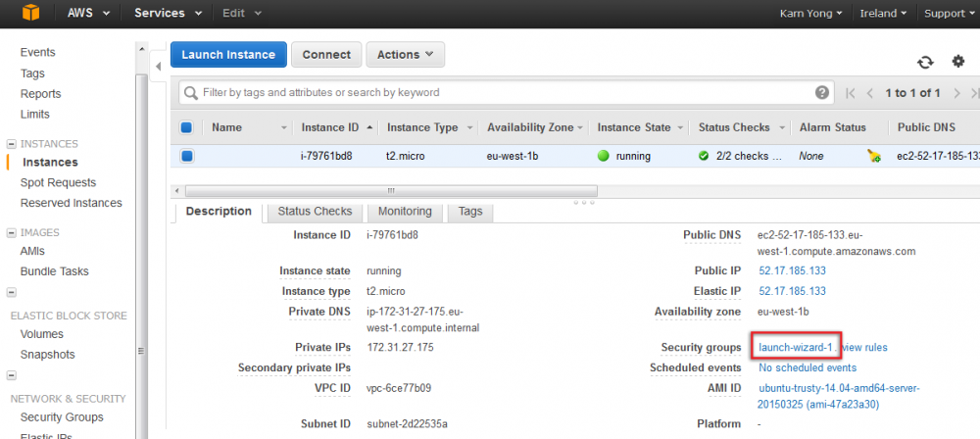Toggle select-all checkbox in table header
Viewport: 980px width, 439px height.
pos(186,127)
